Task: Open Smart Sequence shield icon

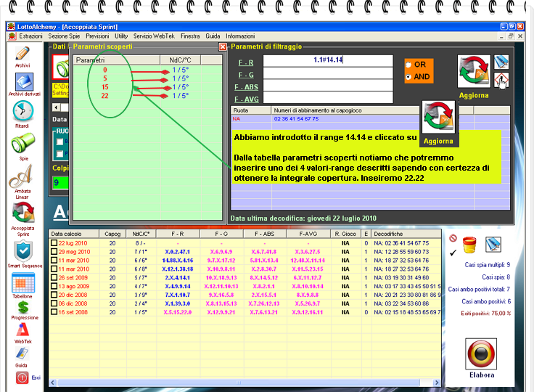Action: coord(23,251)
